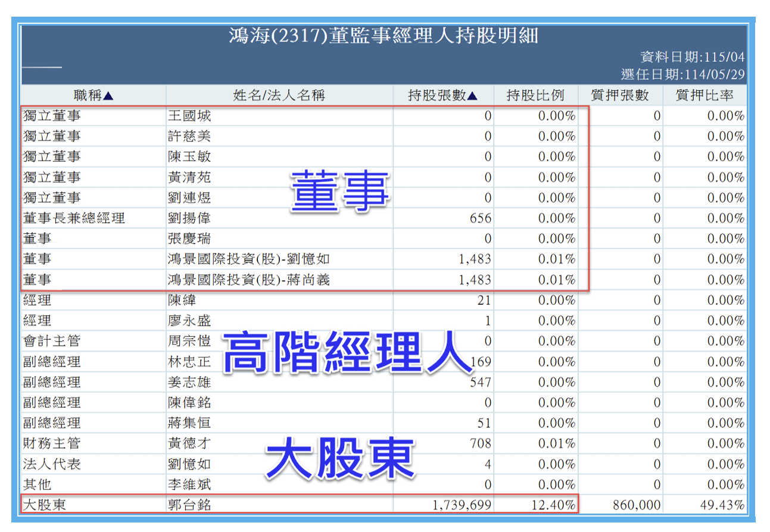
Task: Click 鴻景國際投資(股)-蔣尚義 entry
Action: [249, 280]
